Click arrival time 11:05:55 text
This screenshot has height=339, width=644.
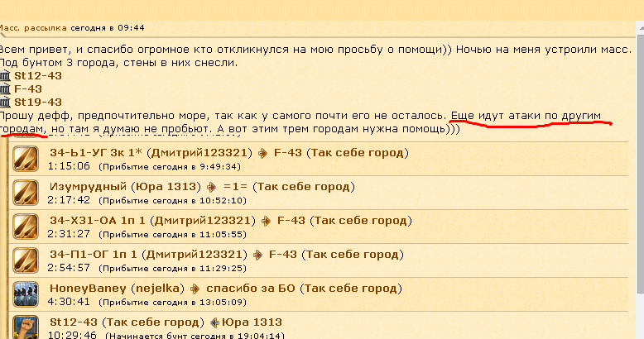(x=172, y=235)
